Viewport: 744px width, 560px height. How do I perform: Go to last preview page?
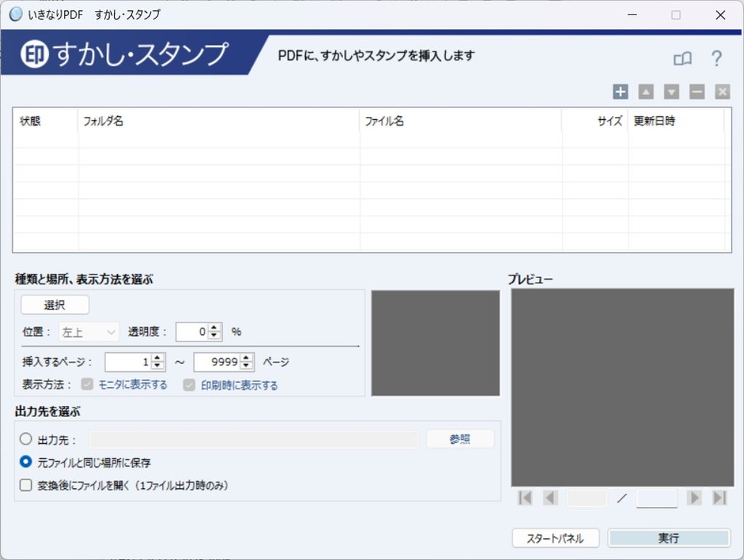click(720, 498)
